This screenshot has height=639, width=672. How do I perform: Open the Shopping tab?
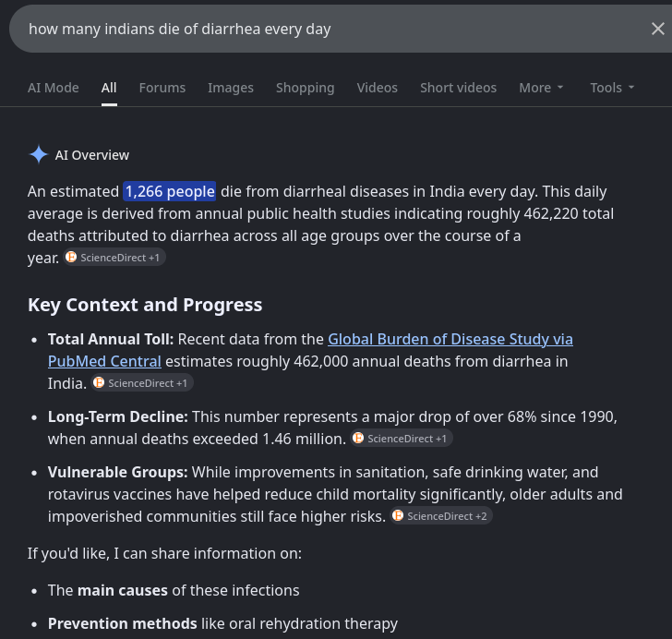coord(306,88)
